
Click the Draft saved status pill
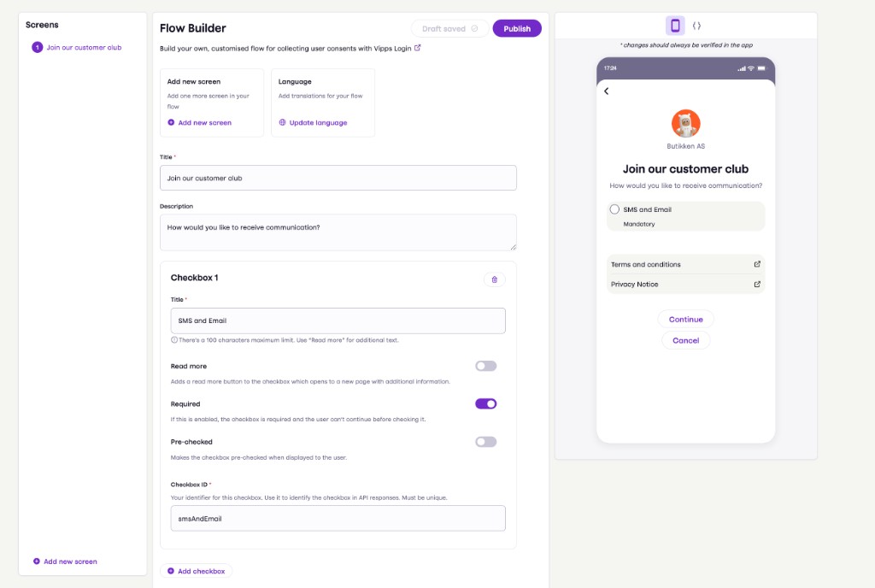(449, 27)
